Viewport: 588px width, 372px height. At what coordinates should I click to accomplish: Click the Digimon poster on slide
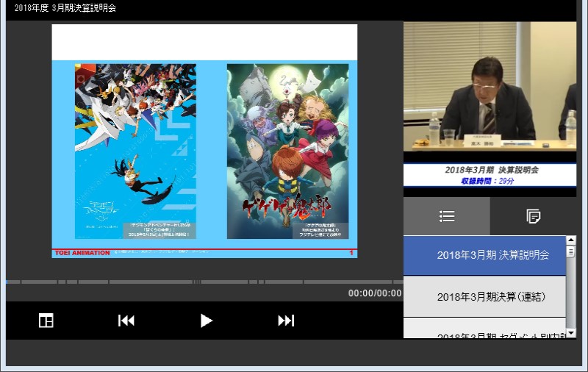tap(135, 151)
